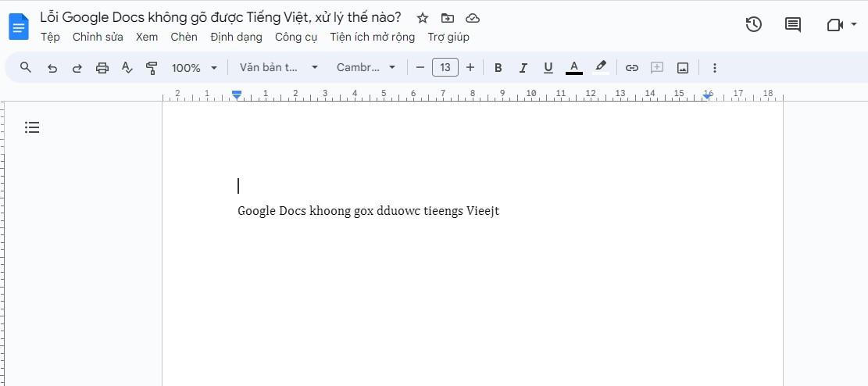
Task: Open the Tiện ích mở rộng menu
Action: click(372, 37)
